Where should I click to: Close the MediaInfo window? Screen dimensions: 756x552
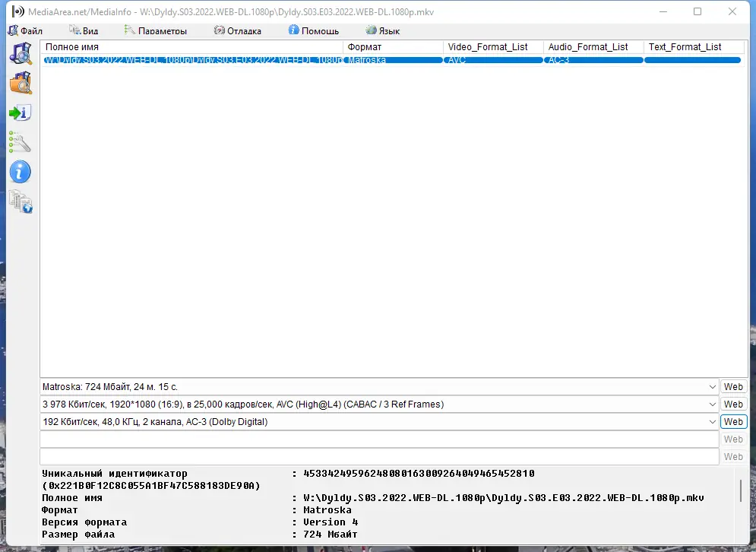click(x=732, y=11)
